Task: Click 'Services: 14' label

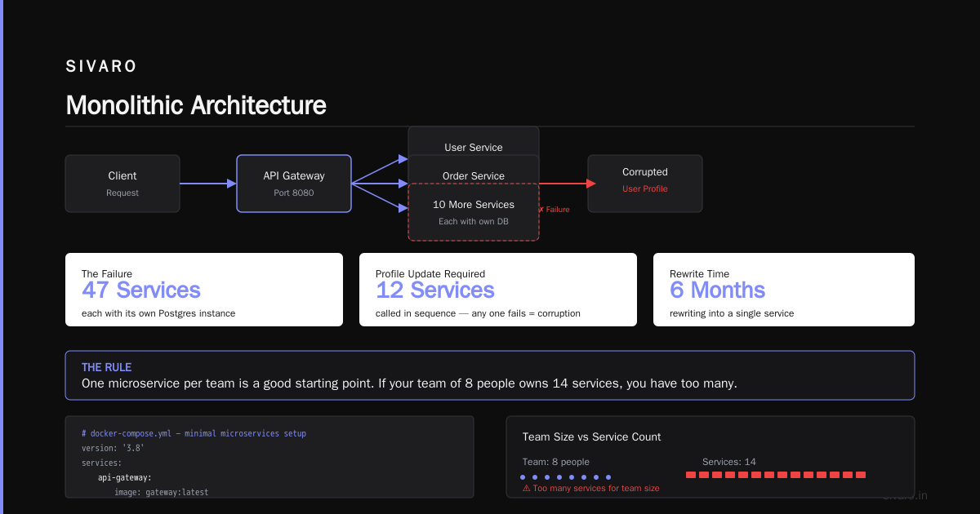Action: point(729,462)
